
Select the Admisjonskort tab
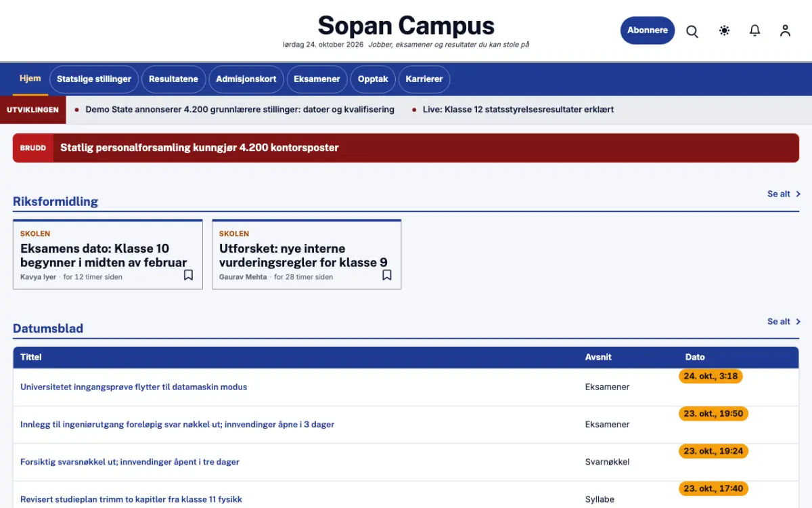246,79
